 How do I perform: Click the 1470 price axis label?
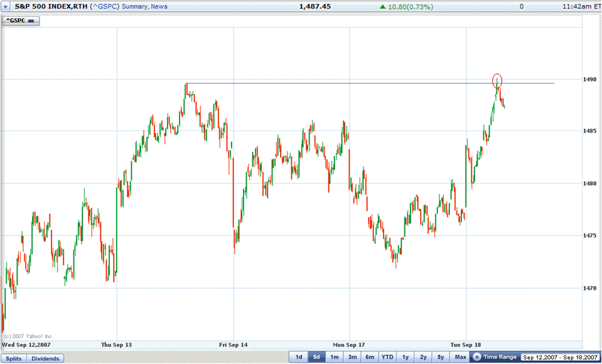click(x=590, y=288)
